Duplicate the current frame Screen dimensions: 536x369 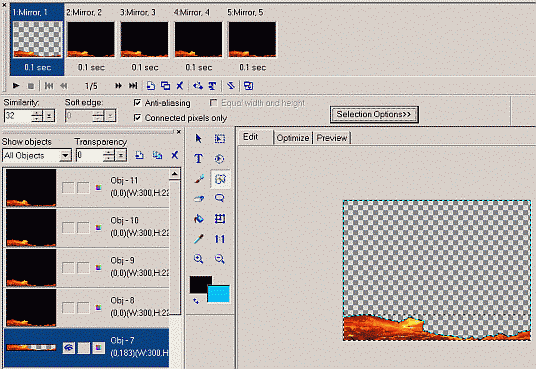point(165,85)
